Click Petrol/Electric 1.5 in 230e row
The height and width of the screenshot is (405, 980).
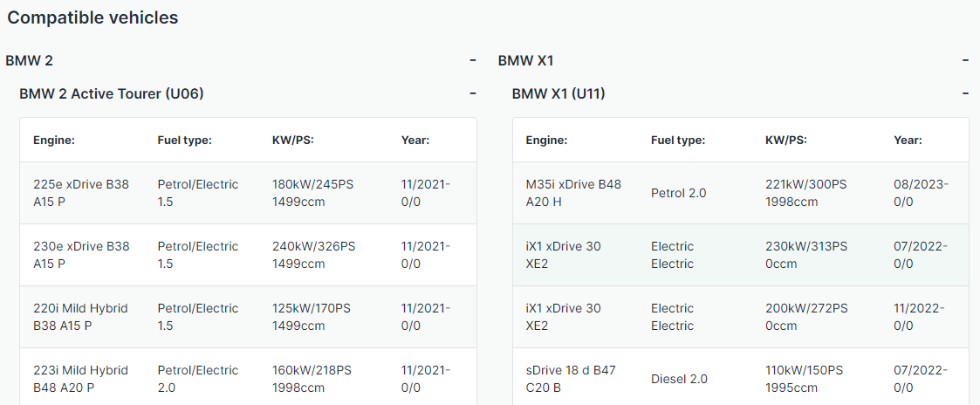[x=198, y=255]
